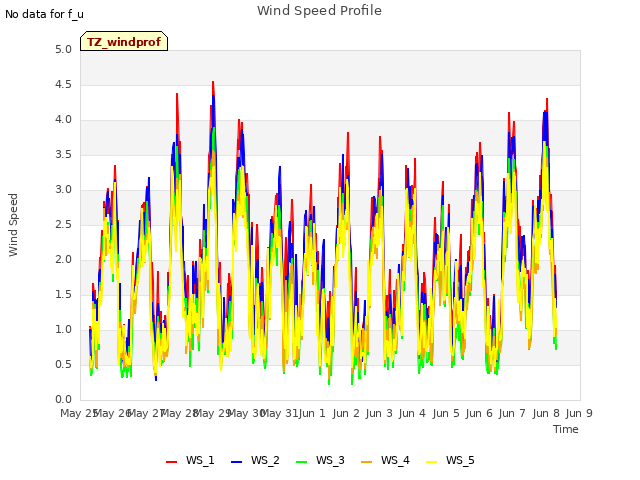This screenshot has height=480, width=640.
Task: Click the Jun 4 x-axis date label
Action: [412, 413]
